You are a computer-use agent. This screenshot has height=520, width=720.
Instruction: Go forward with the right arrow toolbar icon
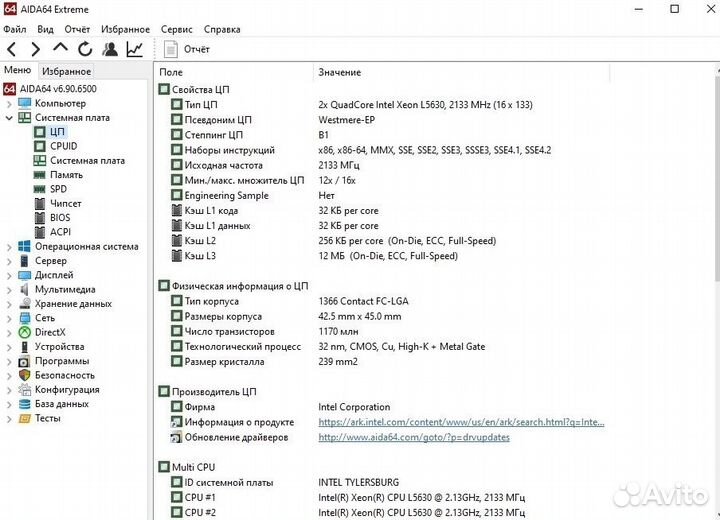pos(35,49)
